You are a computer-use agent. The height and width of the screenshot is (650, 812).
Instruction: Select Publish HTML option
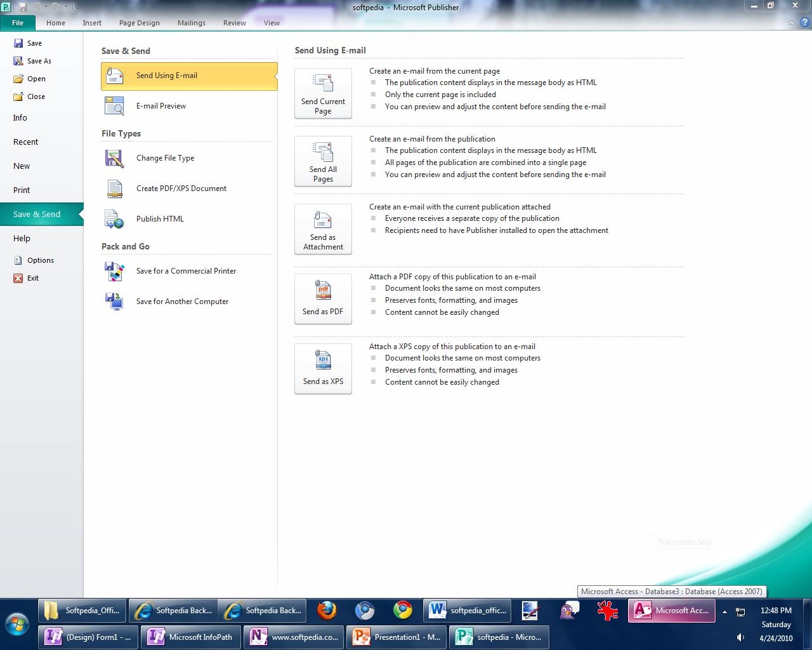(x=160, y=219)
